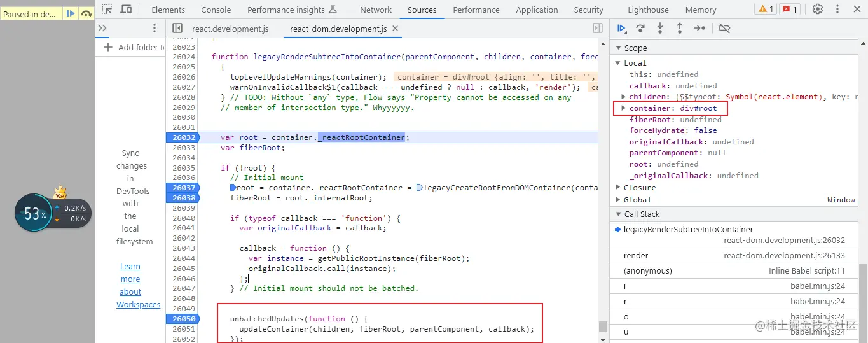Screen dimensions: 868x343
Task: Expand the Global scope group
Action: coord(618,200)
